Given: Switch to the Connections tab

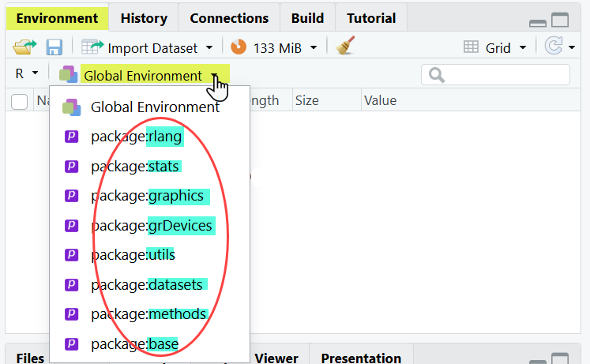Looking at the screenshot, I should tap(229, 18).
